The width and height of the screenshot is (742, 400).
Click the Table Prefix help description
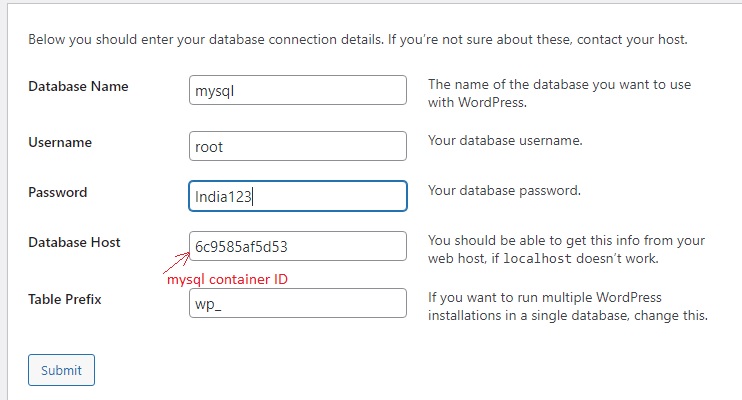pos(567,307)
